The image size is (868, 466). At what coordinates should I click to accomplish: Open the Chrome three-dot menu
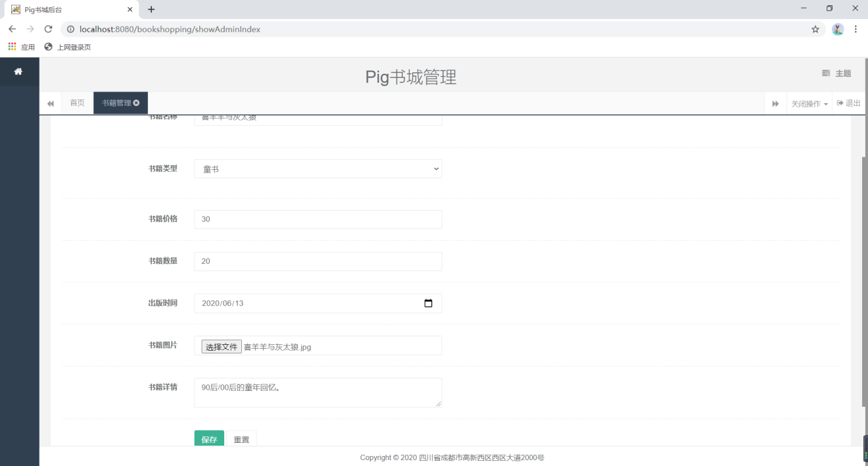[x=856, y=29]
